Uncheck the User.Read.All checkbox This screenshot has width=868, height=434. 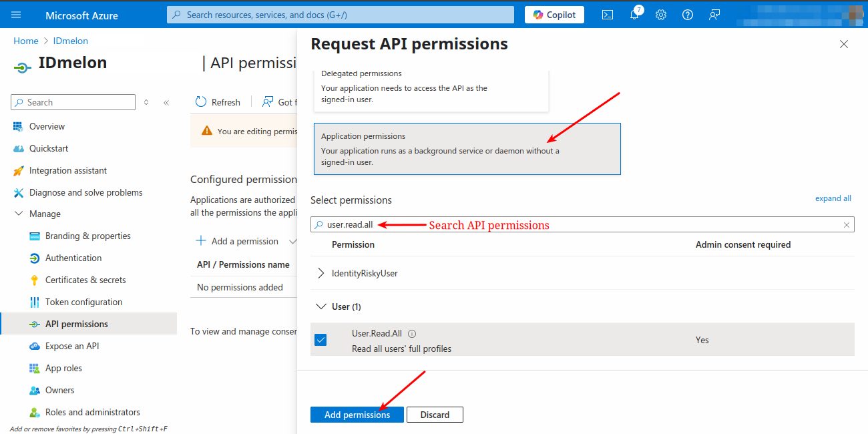pyautogui.click(x=320, y=340)
